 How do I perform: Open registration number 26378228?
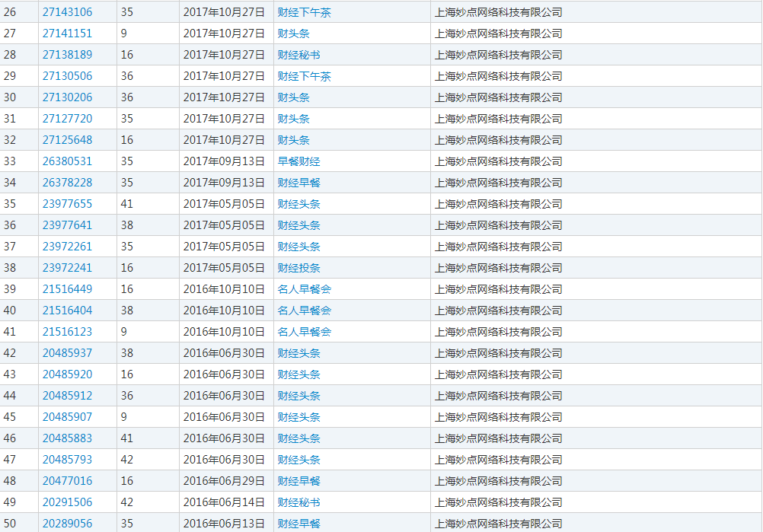point(67,183)
